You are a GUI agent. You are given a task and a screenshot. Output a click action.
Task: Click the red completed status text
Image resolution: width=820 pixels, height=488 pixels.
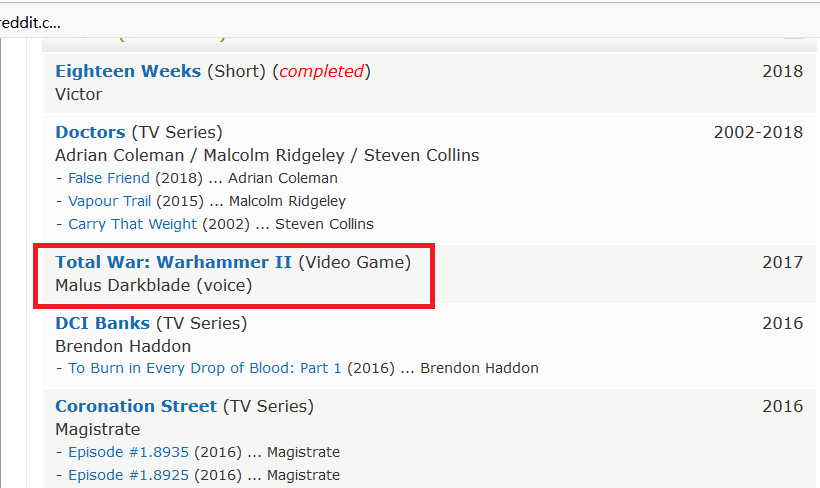pos(321,71)
